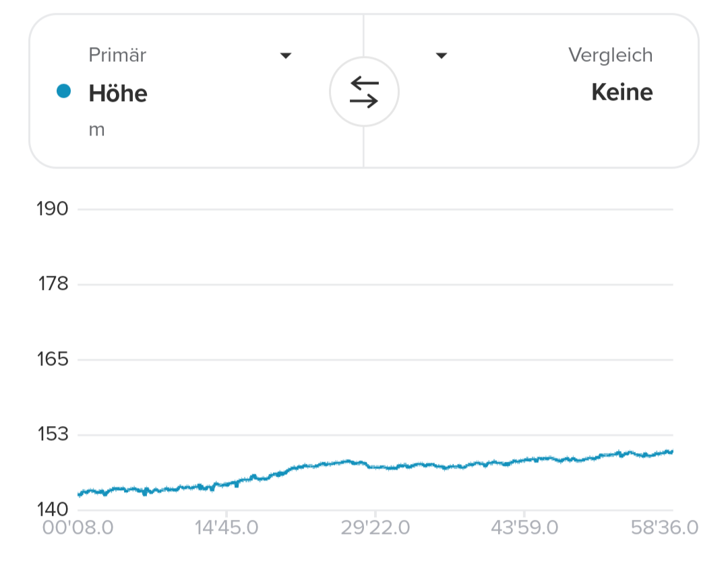The width and height of the screenshot is (728, 561).
Task: Click the 165 y-axis label
Action: [x=53, y=359]
